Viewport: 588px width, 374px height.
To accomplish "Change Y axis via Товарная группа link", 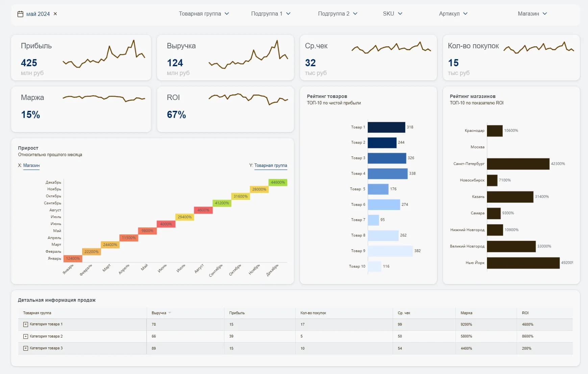I will tap(271, 166).
